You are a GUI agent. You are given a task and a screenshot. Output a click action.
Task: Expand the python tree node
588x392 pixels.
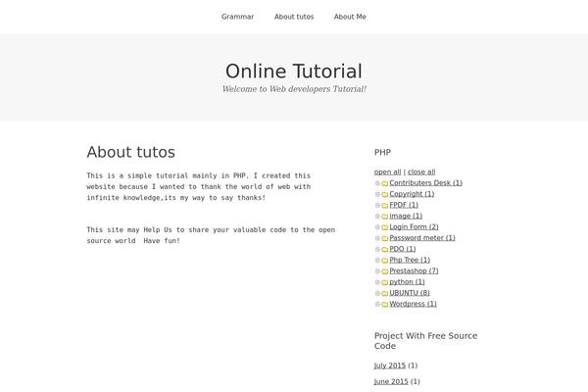[x=377, y=282]
